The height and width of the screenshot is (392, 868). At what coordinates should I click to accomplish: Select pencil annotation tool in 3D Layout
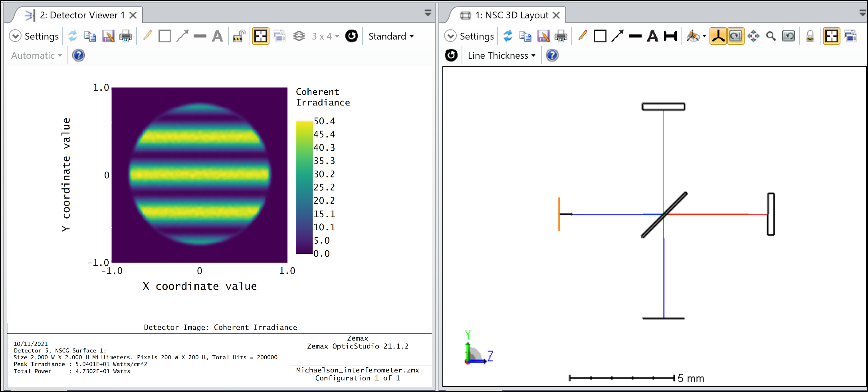583,36
